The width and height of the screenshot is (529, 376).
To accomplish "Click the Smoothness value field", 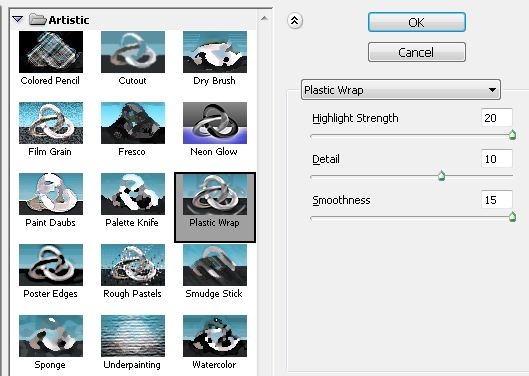I will pos(497,199).
